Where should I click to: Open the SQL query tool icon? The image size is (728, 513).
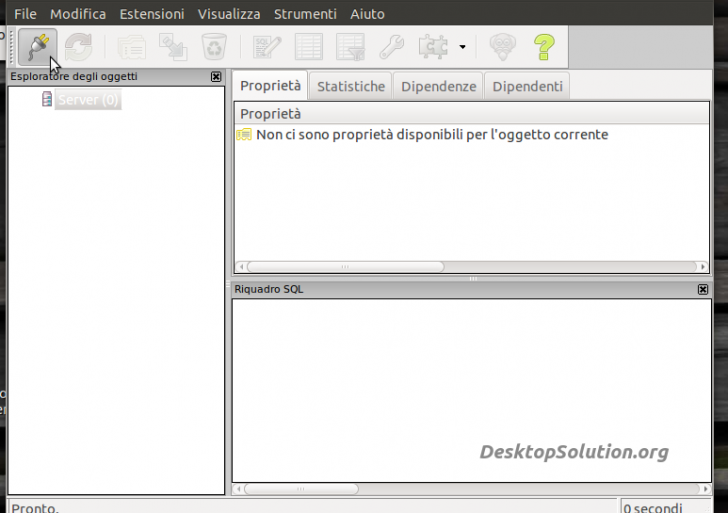tap(267, 47)
